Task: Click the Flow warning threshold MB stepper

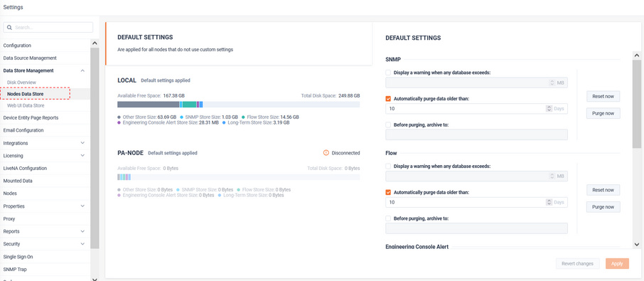Action: (x=552, y=176)
